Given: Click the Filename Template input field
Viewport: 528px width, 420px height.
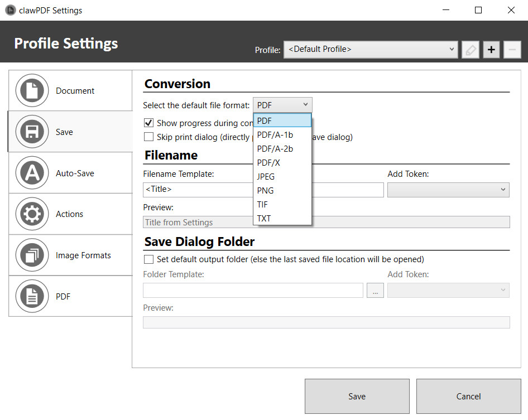Looking at the screenshot, I should point(263,190).
